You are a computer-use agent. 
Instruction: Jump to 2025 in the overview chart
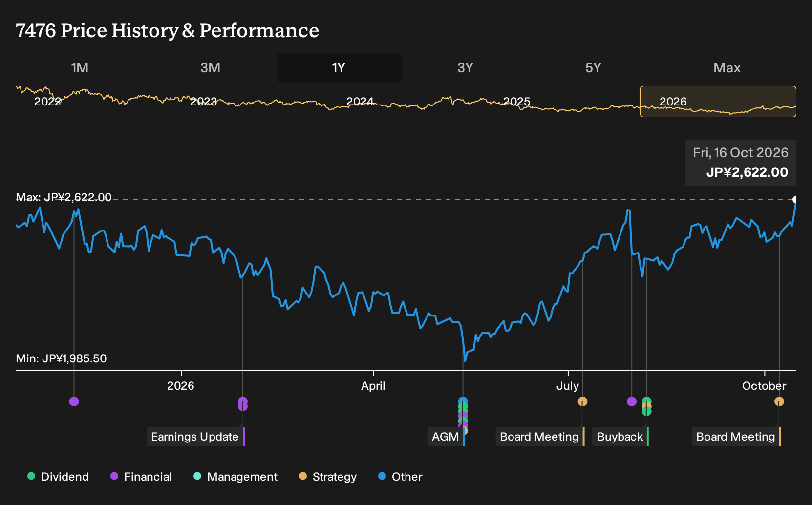tap(516, 102)
